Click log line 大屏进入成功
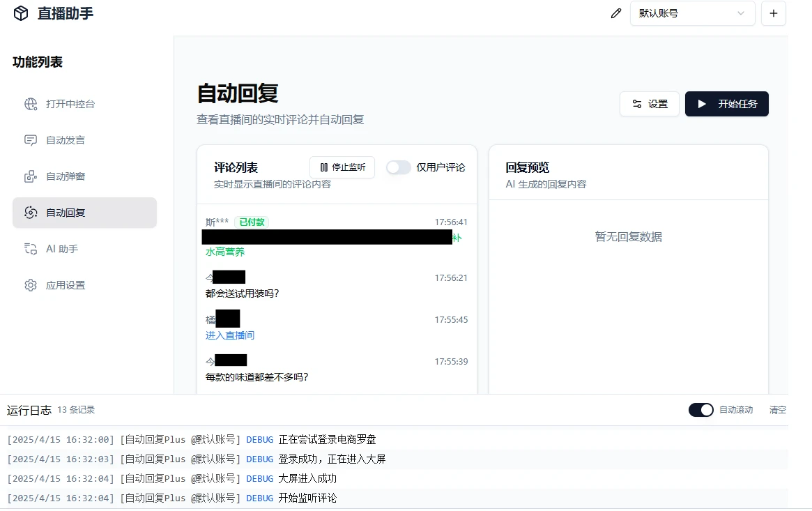 click(x=307, y=479)
